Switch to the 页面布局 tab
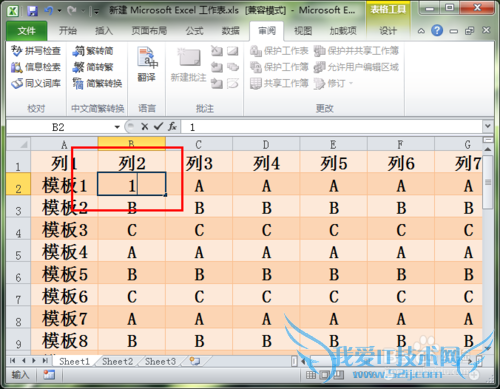This screenshot has height=389, width=500. pyautogui.click(x=149, y=31)
